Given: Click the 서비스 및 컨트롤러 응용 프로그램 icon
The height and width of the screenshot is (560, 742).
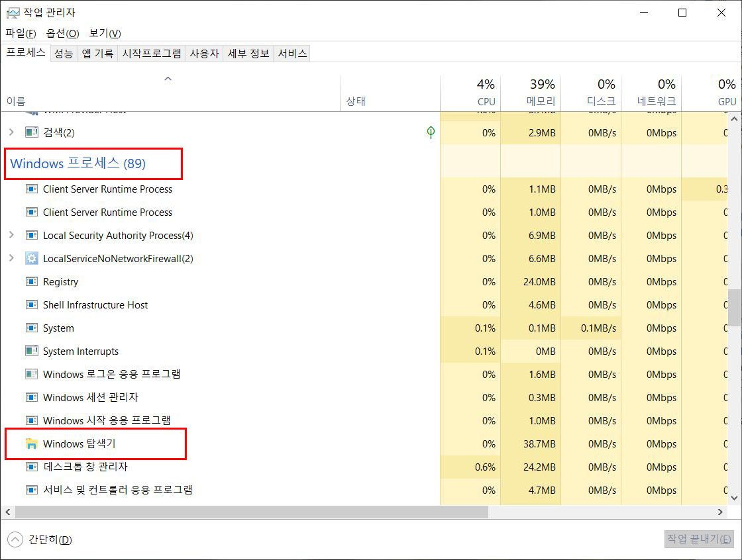Looking at the screenshot, I should pos(32,490).
